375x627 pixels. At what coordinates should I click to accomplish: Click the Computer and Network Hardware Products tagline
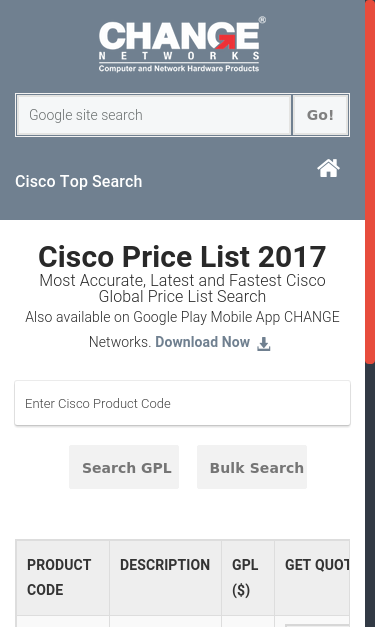[x=179, y=68]
